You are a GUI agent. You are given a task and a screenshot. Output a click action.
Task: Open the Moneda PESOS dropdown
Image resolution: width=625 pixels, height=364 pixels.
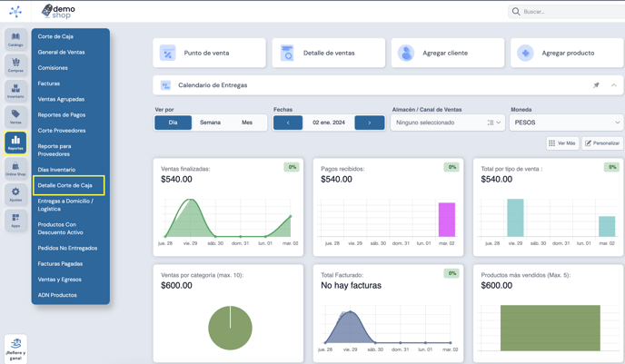[566, 123]
